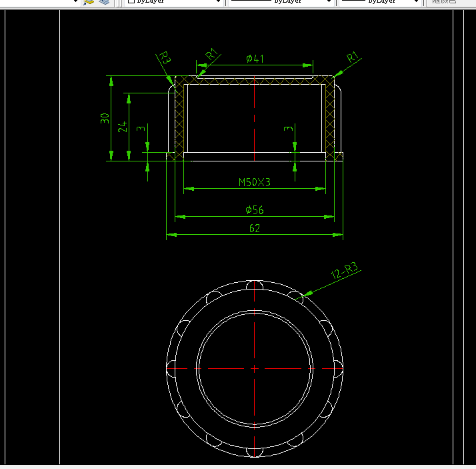
Task: Select the 62 width dimension text
Action: click(255, 228)
